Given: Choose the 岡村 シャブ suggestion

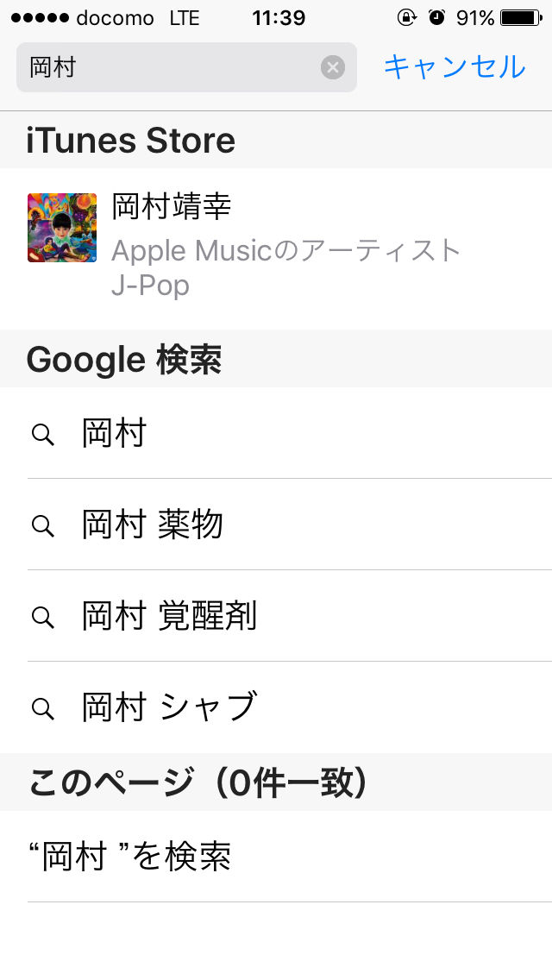Looking at the screenshot, I should (276, 707).
